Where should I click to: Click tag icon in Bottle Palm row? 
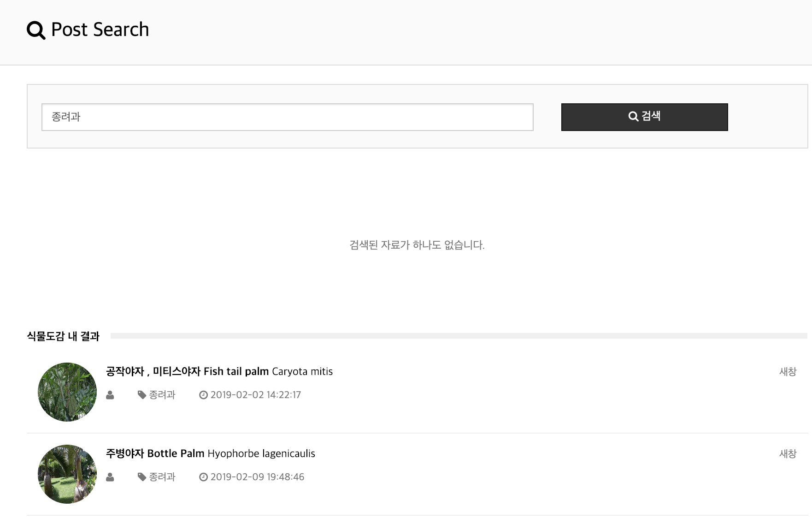[x=142, y=477]
